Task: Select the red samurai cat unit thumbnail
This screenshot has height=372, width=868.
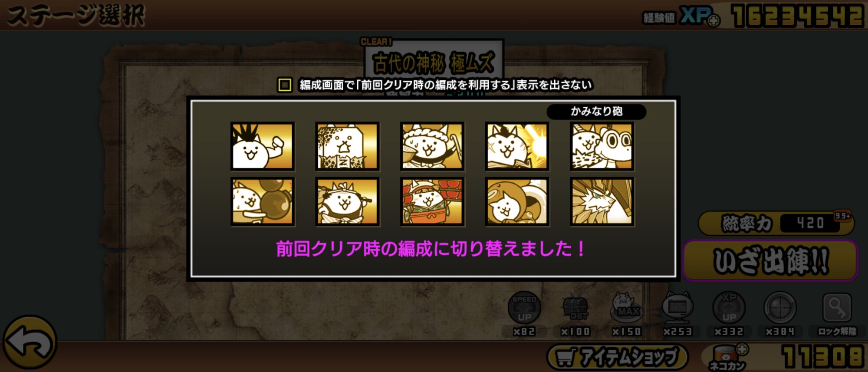Action: coord(432,201)
